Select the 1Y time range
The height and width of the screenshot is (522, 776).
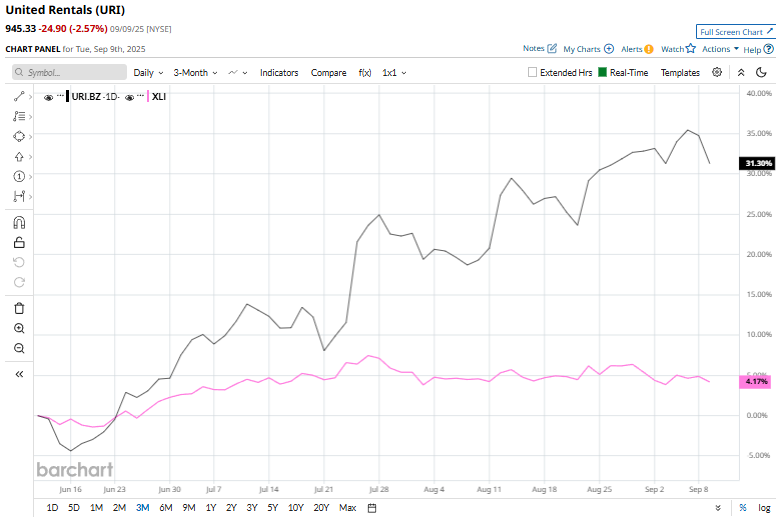click(211, 508)
